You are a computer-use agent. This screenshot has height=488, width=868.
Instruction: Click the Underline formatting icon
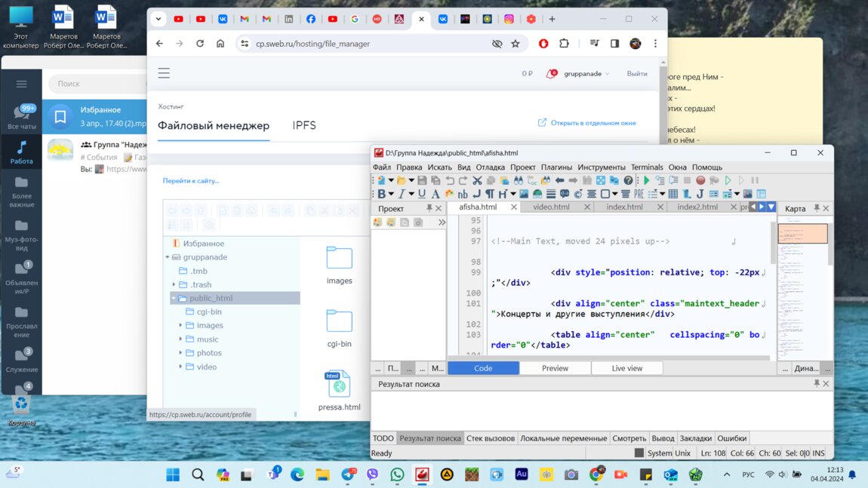[x=422, y=195]
